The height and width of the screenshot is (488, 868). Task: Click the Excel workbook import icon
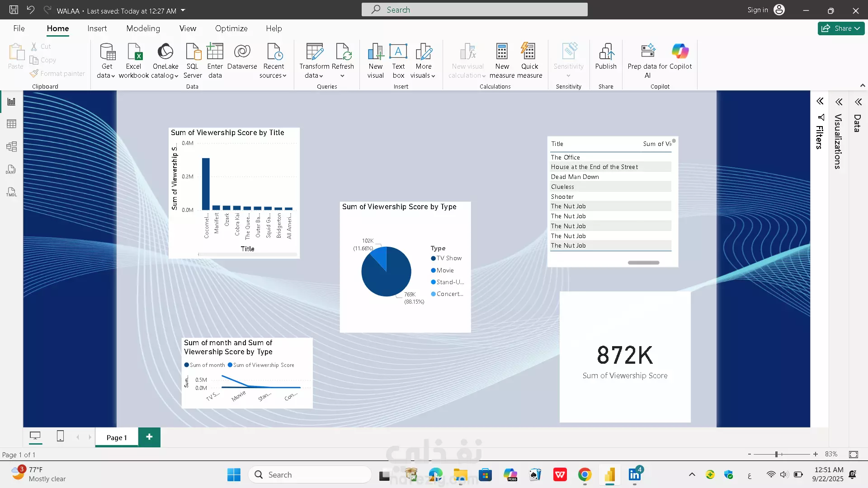(134, 52)
